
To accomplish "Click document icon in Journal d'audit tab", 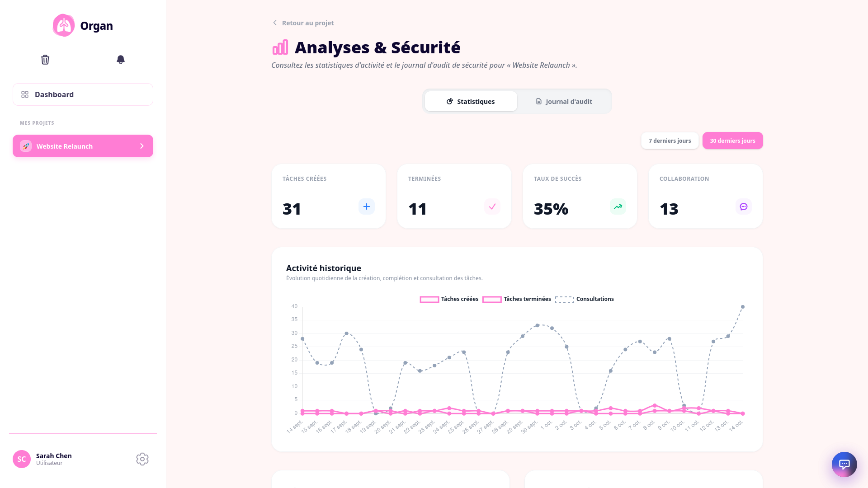I will coord(539,101).
